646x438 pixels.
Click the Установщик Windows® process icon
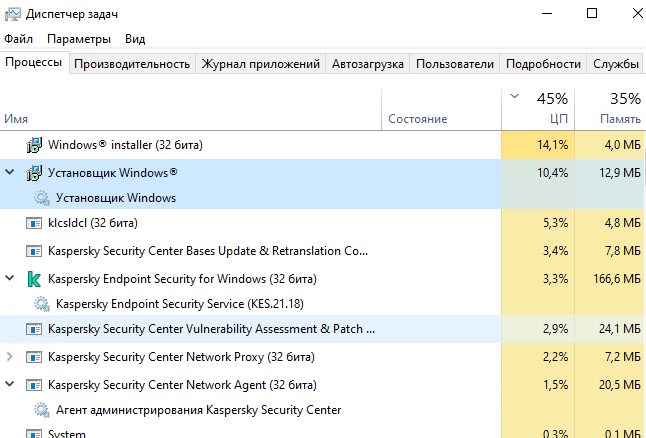pyautogui.click(x=34, y=173)
